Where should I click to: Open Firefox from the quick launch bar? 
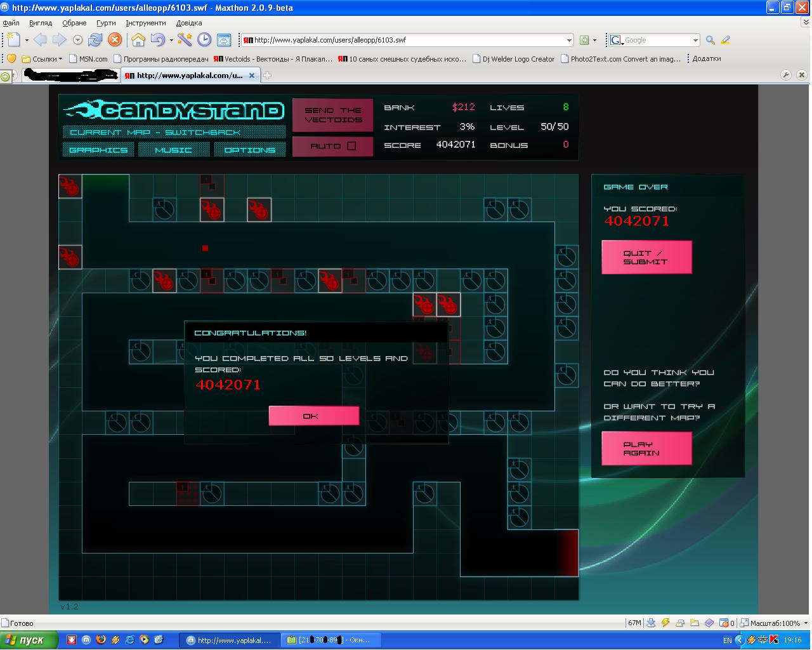pos(101,640)
